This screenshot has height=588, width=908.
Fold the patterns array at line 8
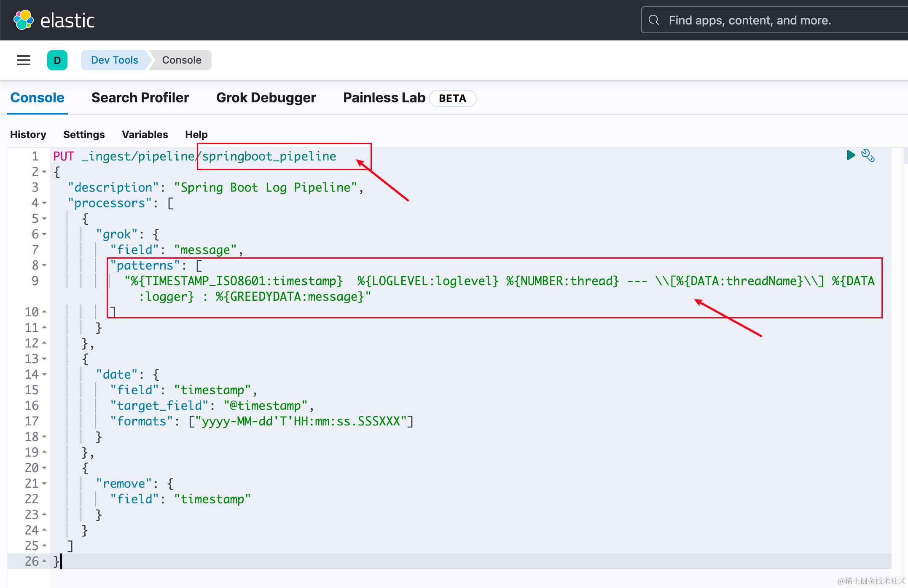tap(44, 265)
